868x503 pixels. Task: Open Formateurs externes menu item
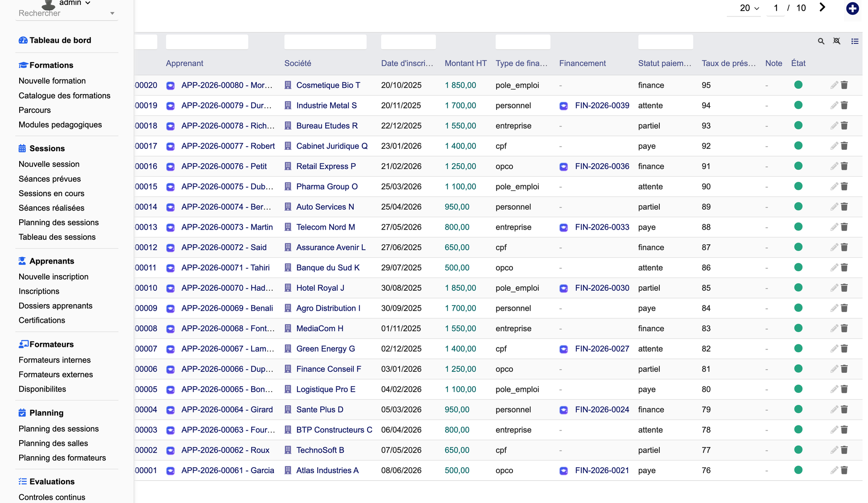coord(56,375)
